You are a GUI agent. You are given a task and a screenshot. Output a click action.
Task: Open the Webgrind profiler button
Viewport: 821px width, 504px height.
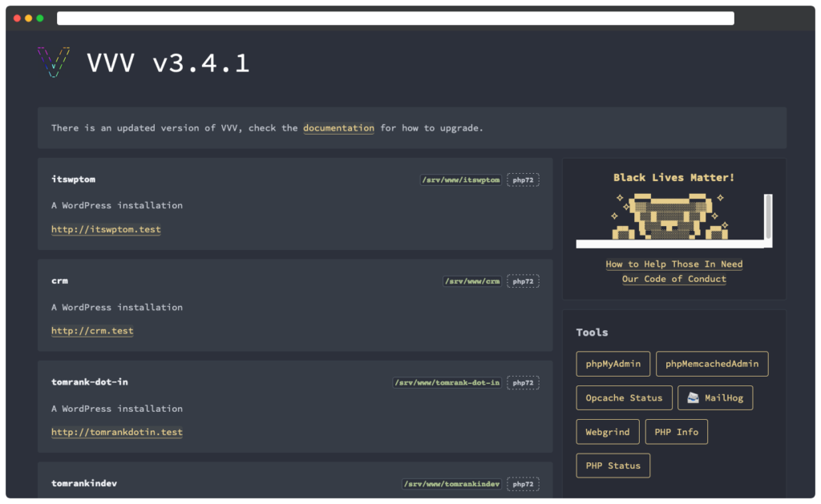(x=607, y=432)
